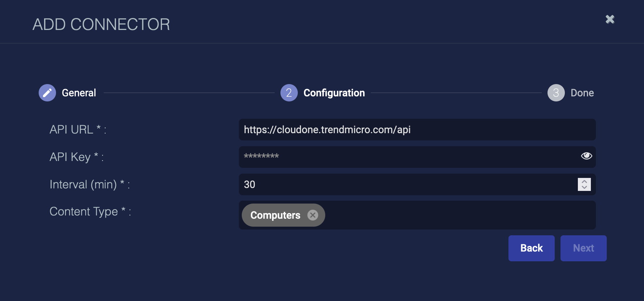Click the Back button
The image size is (644, 301).
[x=531, y=248]
